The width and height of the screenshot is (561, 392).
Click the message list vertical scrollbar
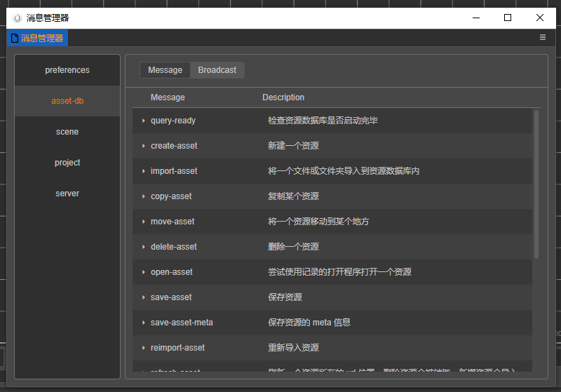(x=536, y=184)
